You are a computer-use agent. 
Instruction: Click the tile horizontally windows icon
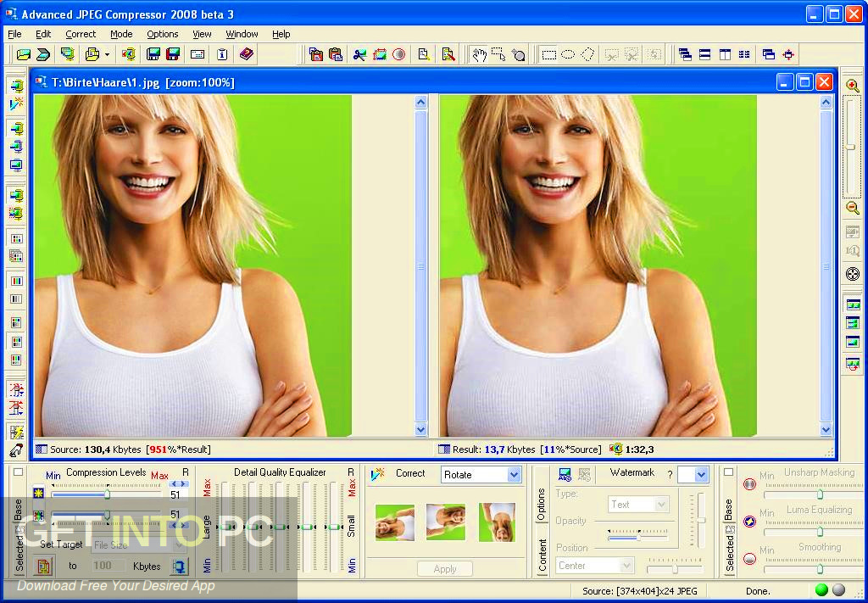tap(704, 54)
